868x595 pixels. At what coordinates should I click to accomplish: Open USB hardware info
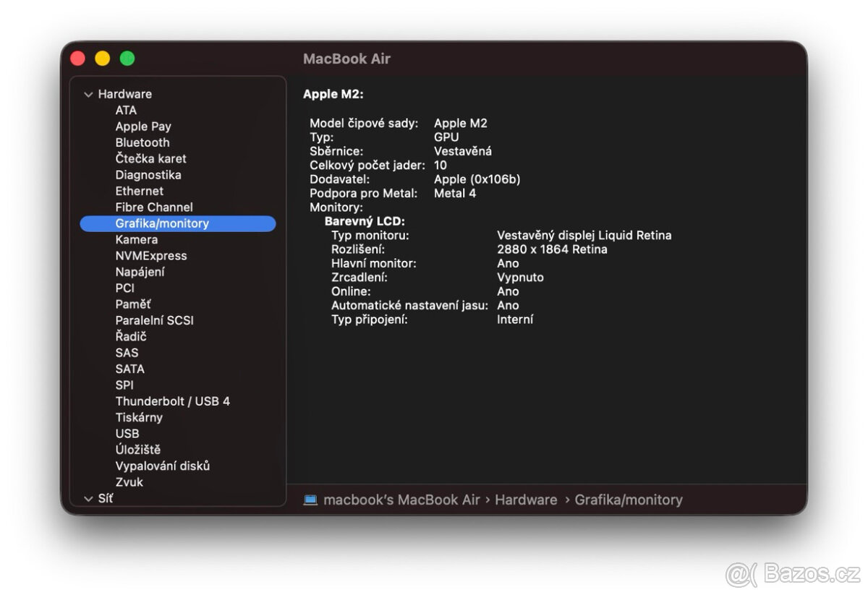click(127, 434)
